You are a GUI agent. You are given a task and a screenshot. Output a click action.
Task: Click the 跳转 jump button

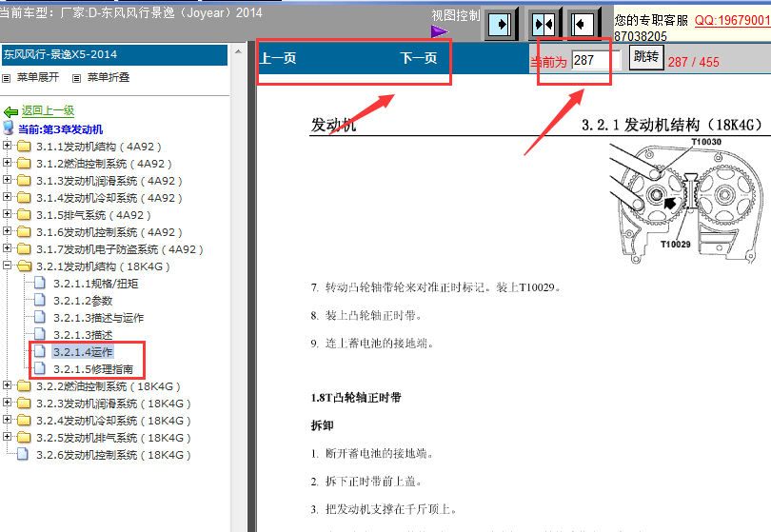[x=646, y=57]
